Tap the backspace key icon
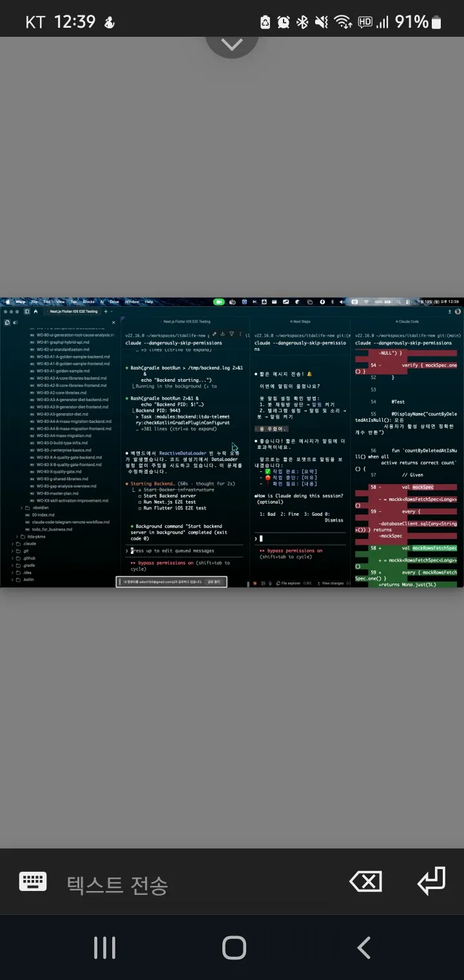The width and height of the screenshot is (464, 980). pyautogui.click(x=365, y=881)
